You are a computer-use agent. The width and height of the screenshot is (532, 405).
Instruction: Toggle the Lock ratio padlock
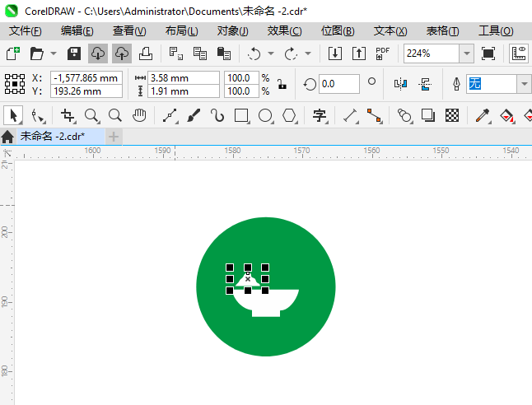tap(282, 84)
